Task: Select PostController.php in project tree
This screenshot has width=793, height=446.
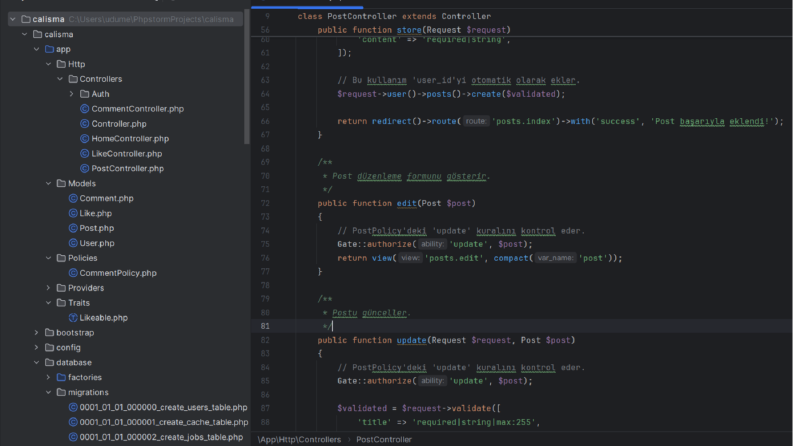Action: pos(127,168)
